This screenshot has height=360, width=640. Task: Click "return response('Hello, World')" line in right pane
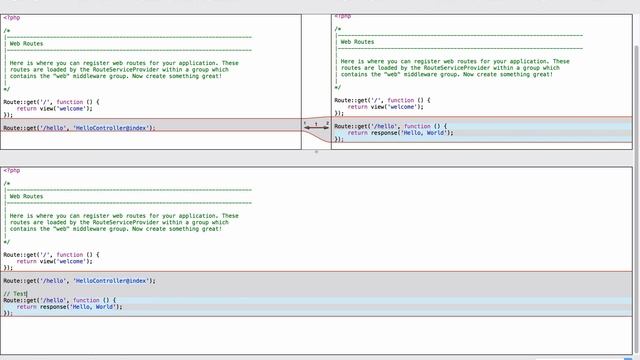point(400,133)
